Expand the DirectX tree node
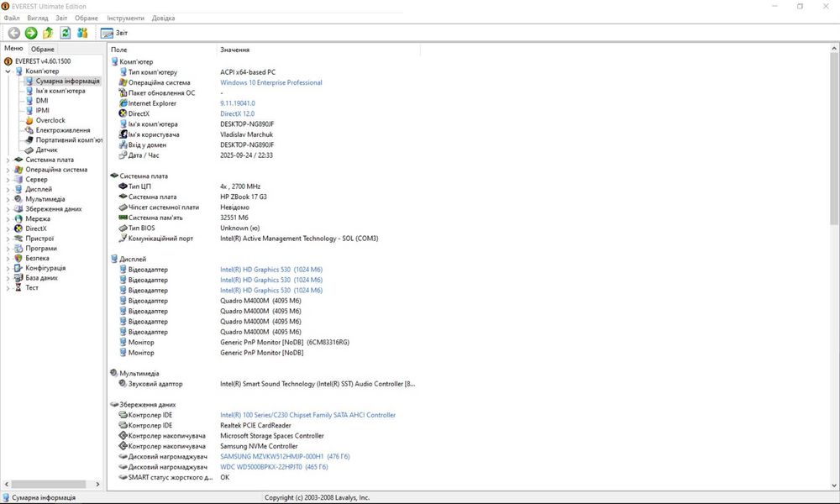Viewport: 840px width, 504px height. coord(8,228)
